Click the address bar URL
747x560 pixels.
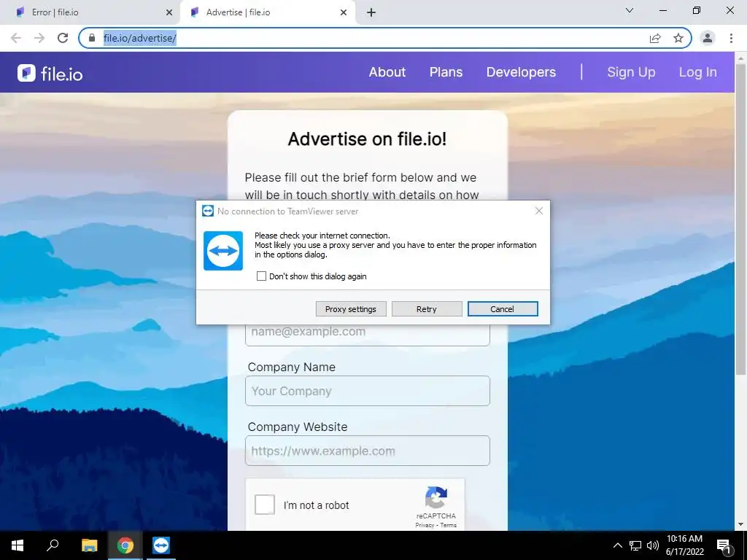140,38
